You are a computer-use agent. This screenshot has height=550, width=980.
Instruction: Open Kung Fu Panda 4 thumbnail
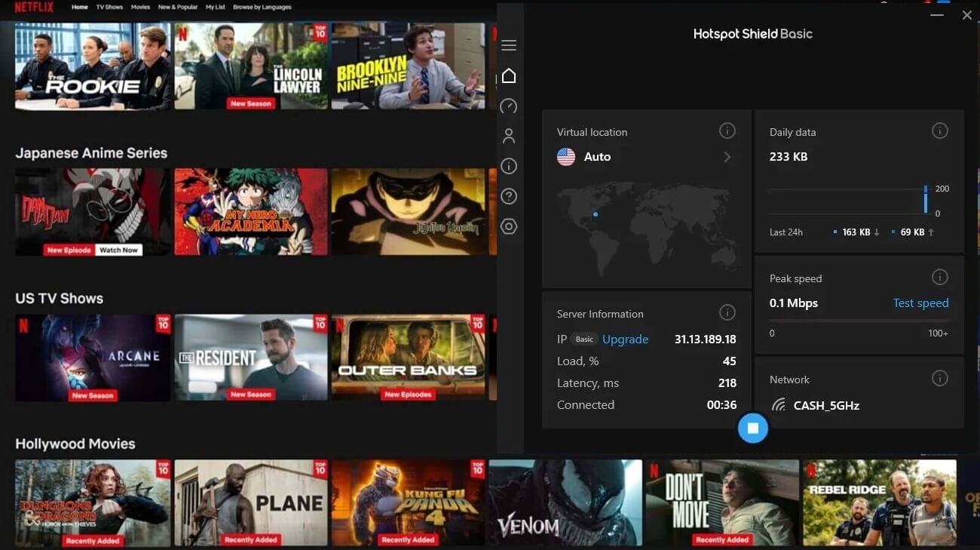(408, 503)
